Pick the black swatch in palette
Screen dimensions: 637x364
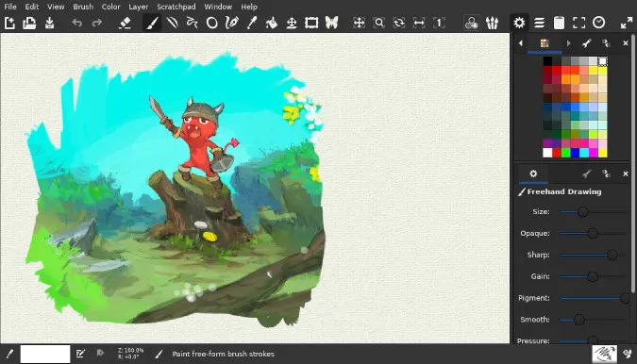click(547, 61)
